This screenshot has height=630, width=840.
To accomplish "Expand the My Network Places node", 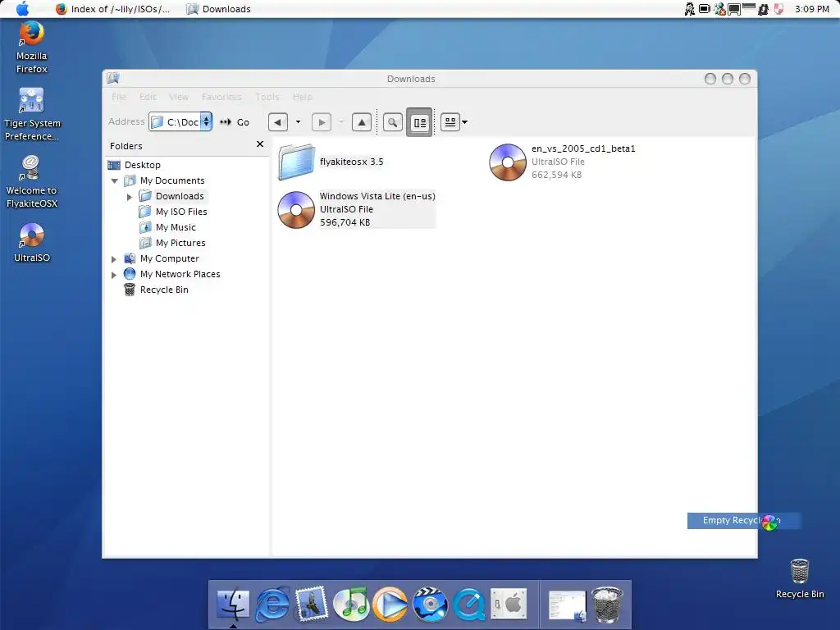I will pyautogui.click(x=113, y=275).
